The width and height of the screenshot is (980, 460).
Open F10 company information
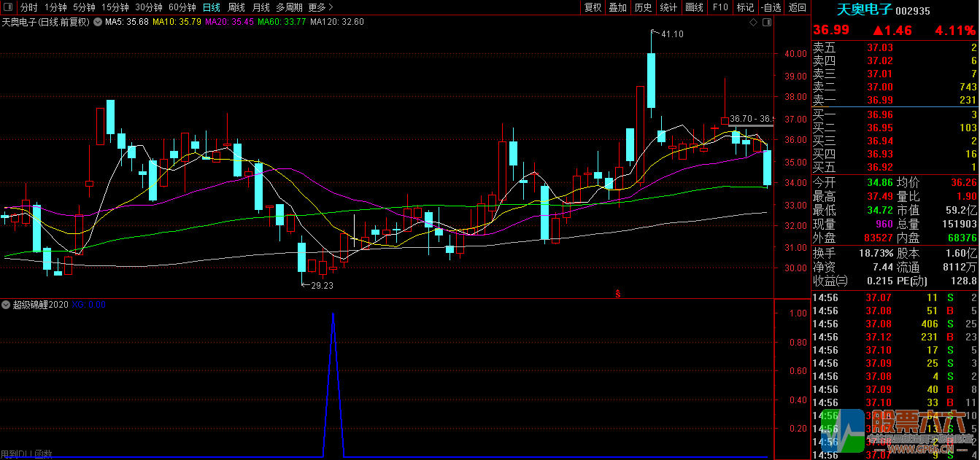(720, 7)
